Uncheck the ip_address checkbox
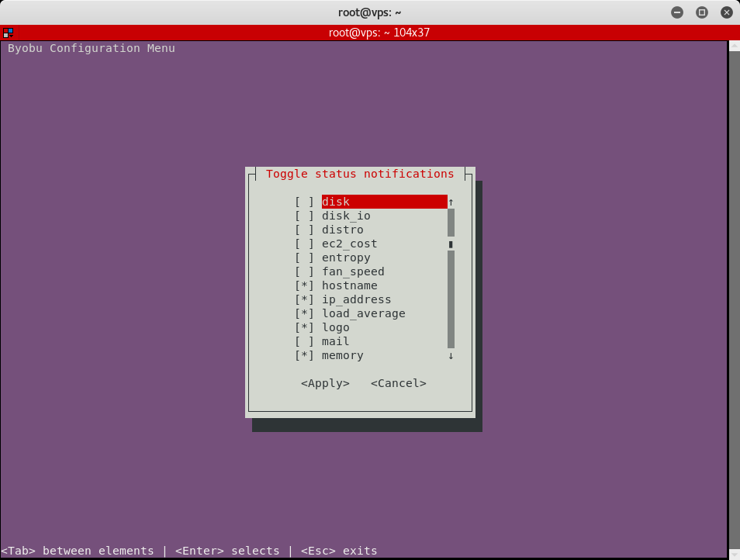The height and width of the screenshot is (560, 740). 304,299
